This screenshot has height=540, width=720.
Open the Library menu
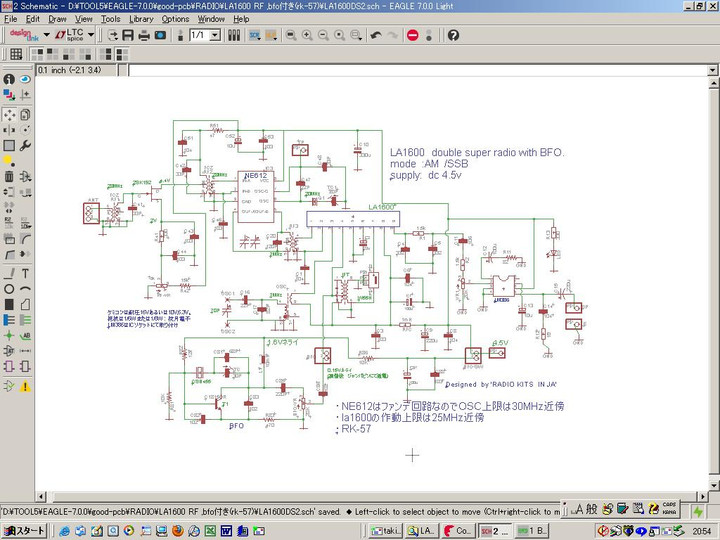point(141,19)
